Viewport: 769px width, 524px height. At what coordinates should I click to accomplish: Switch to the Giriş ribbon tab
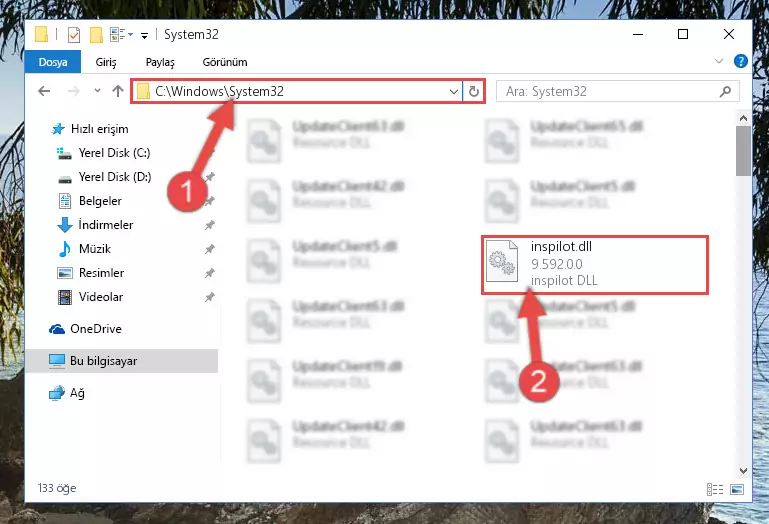pos(106,62)
